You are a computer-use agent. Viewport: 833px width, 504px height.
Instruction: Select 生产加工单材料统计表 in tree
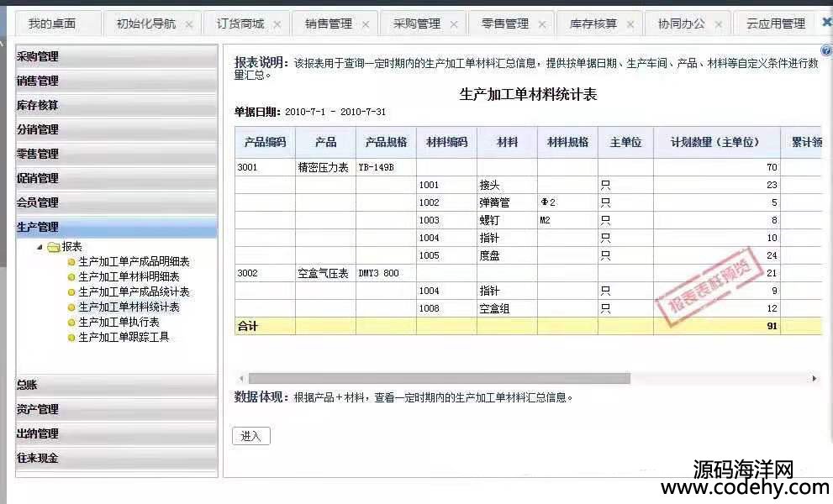[x=129, y=307]
